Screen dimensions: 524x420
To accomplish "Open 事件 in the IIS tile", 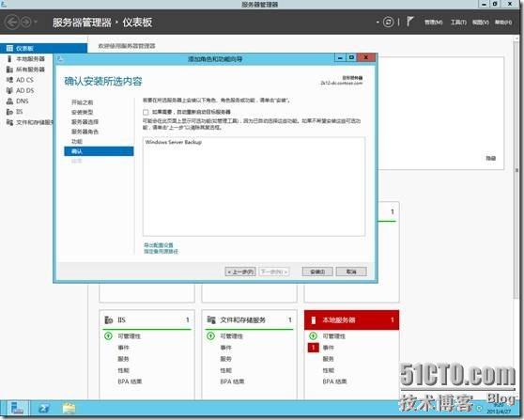I will 123,348.
